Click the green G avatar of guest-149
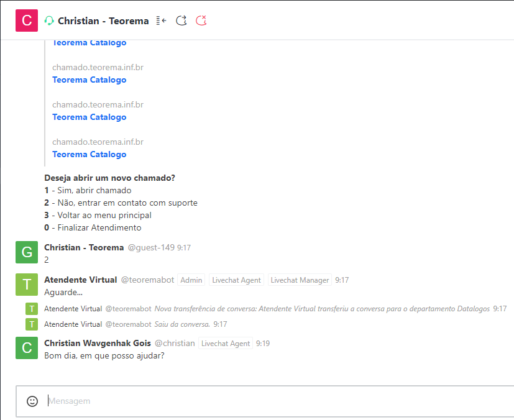Image resolution: width=514 pixels, height=420 pixels. [27, 252]
